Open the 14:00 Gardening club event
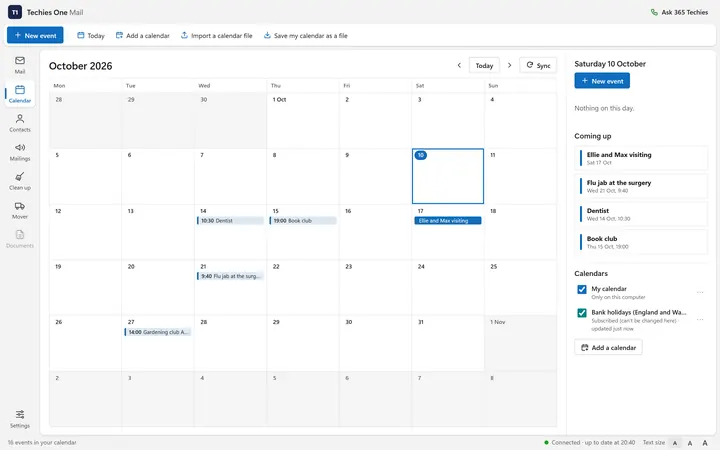The width and height of the screenshot is (720, 450). coord(158,332)
